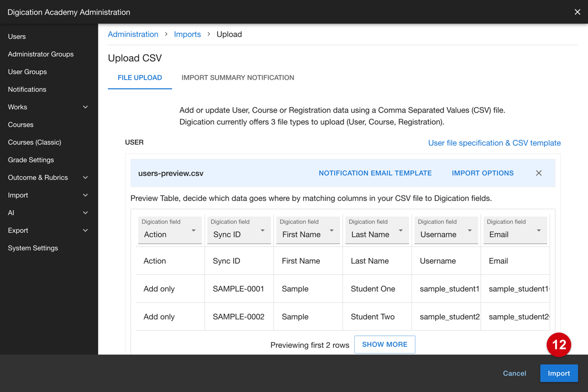The width and height of the screenshot is (588, 392).
Task: Open the First Name Digication field dropdown
Action: [308, 230]
